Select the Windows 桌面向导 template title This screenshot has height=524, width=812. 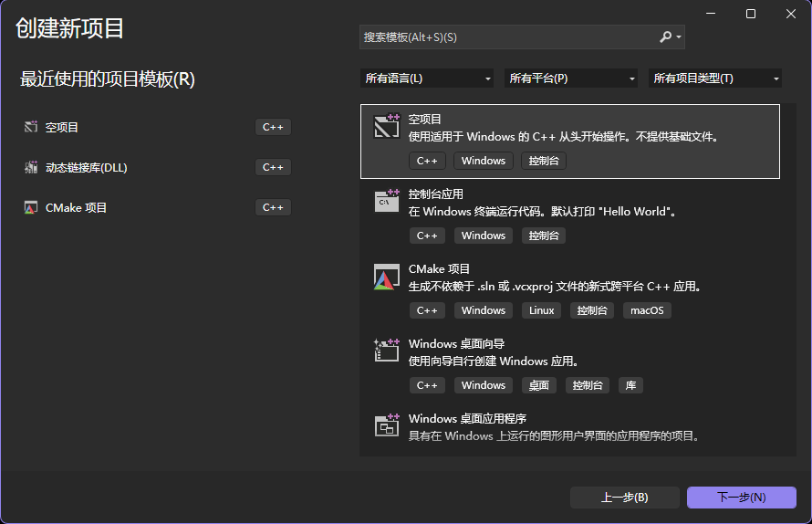(x=456, y=343)
